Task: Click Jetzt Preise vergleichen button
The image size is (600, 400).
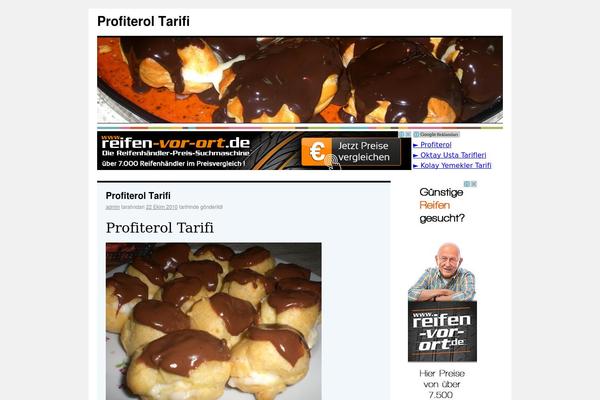Action: 351,152
